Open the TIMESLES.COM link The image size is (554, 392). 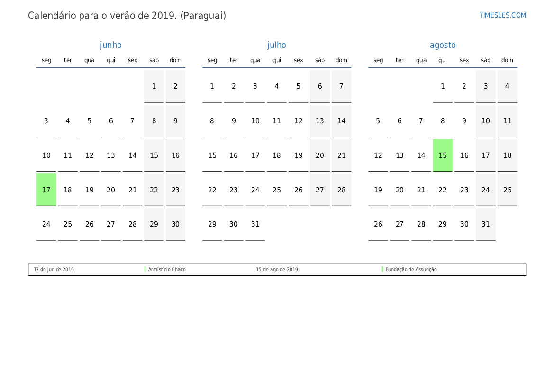[x=502, y=15]
